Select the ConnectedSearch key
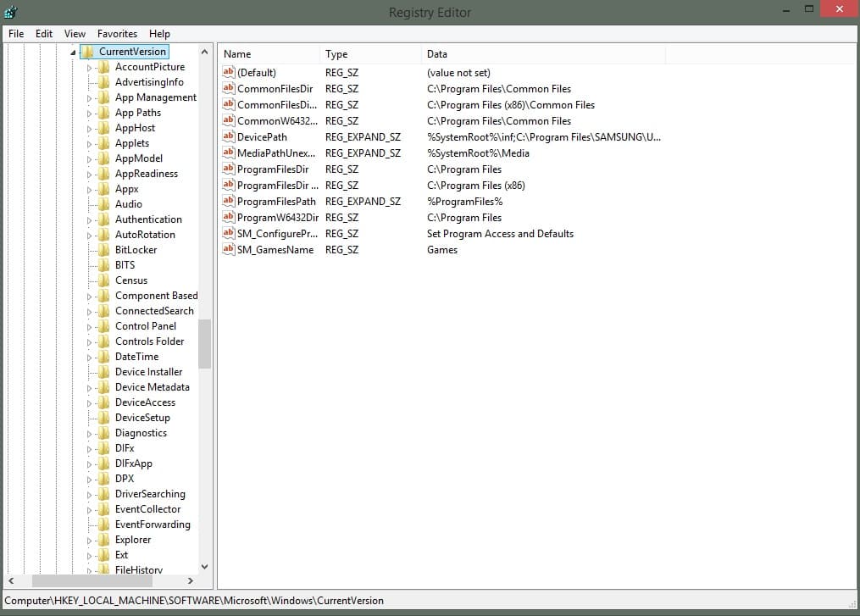Image resolution: width=860 pixels, height=616 pixels. point(154,310)
